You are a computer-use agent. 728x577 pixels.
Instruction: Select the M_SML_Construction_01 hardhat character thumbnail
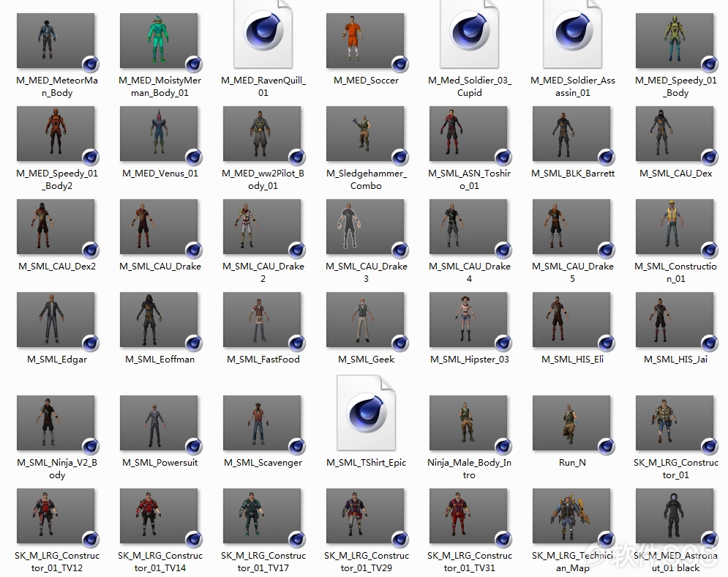[675, 227]
